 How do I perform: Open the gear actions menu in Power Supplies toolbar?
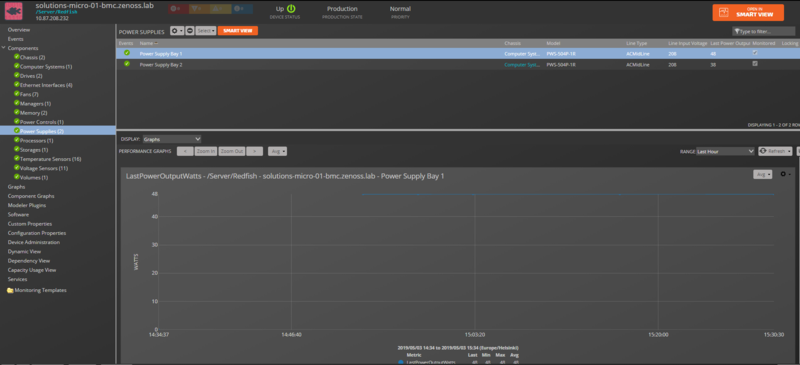[x=177, y=31]
